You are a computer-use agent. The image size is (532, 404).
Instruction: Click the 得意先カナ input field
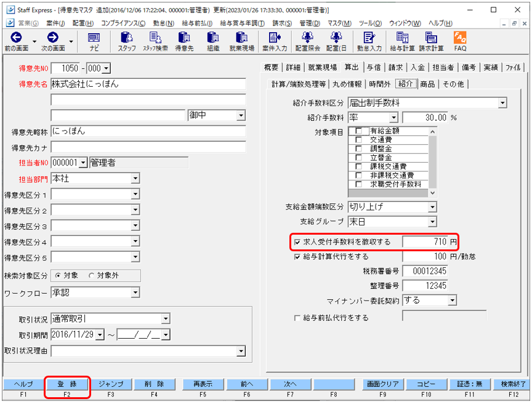tap(148, 147)
